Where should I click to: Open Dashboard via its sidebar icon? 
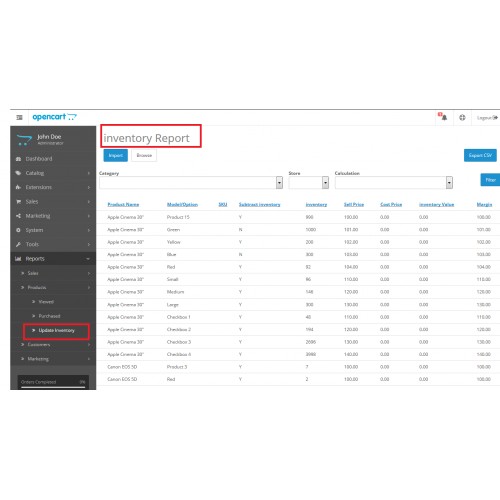pyautogui.click(x=18, y=159)
